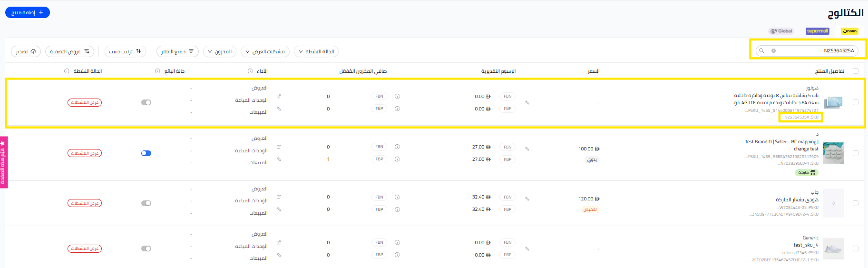
Task: Open the مشكلات العرض filter dropdown
Action: 265,51
